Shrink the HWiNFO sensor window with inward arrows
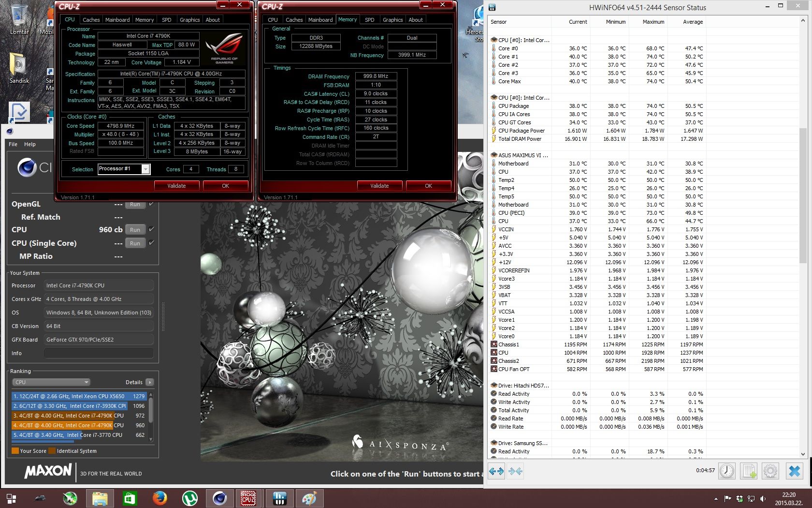Screen dimensions: 812x508 point(515,471)
